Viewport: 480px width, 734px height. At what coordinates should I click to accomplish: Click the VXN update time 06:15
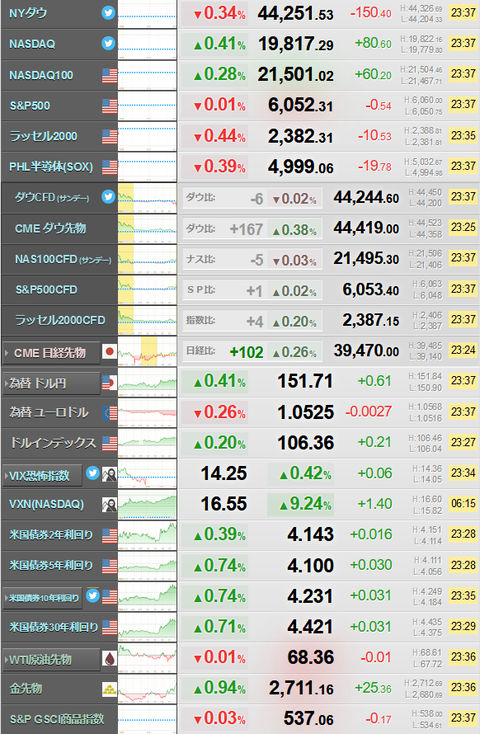point(463,504)
